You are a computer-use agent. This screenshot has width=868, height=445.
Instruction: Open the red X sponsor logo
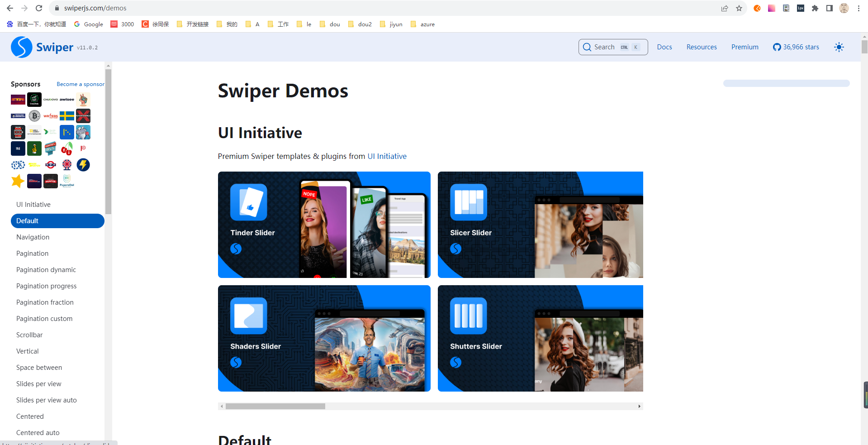tap(83, 116)
